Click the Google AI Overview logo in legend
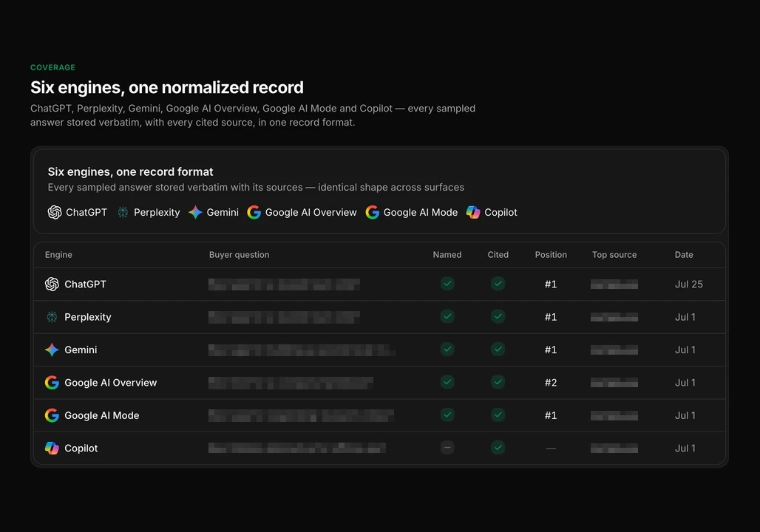 coord(254,212)
